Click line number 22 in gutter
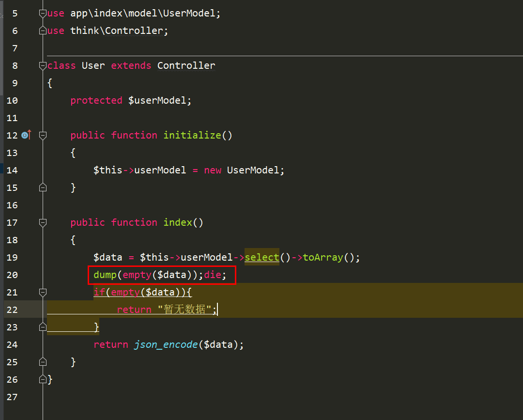The image size is (523, 420). [x=12, y=310]
